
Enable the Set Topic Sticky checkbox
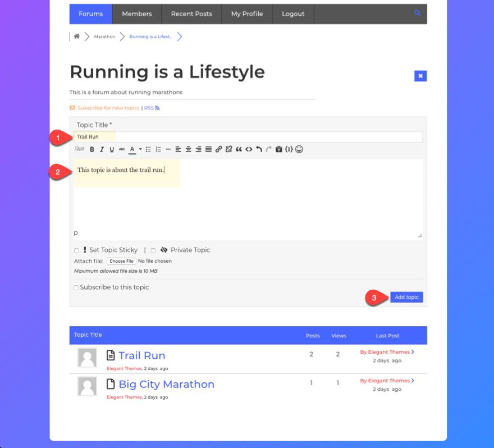tap(76, 250)
